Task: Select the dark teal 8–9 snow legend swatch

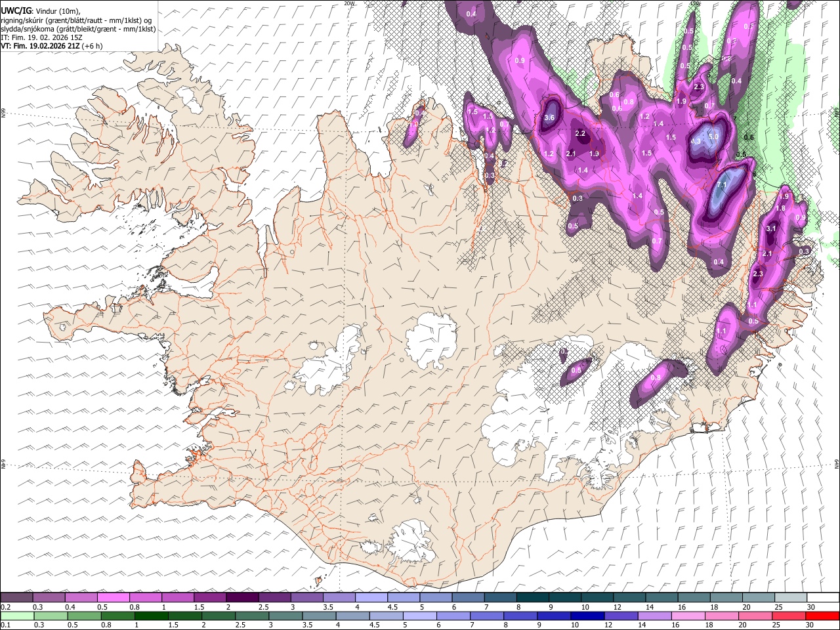Action: [x=532, y=597]
